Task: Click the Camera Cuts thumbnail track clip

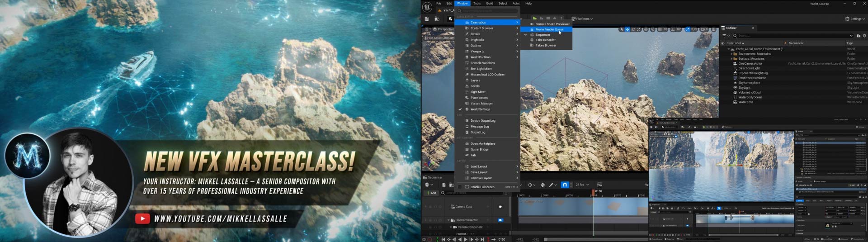Action: [x=583, y=207]
